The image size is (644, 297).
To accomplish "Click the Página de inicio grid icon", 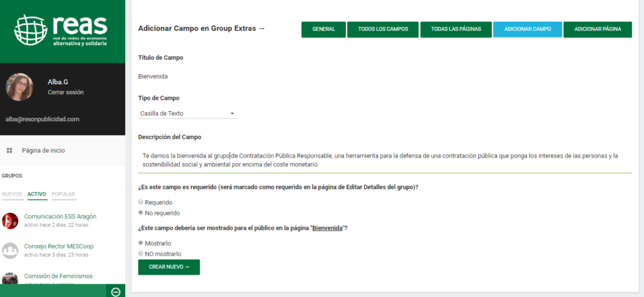I will coord(9,151).
